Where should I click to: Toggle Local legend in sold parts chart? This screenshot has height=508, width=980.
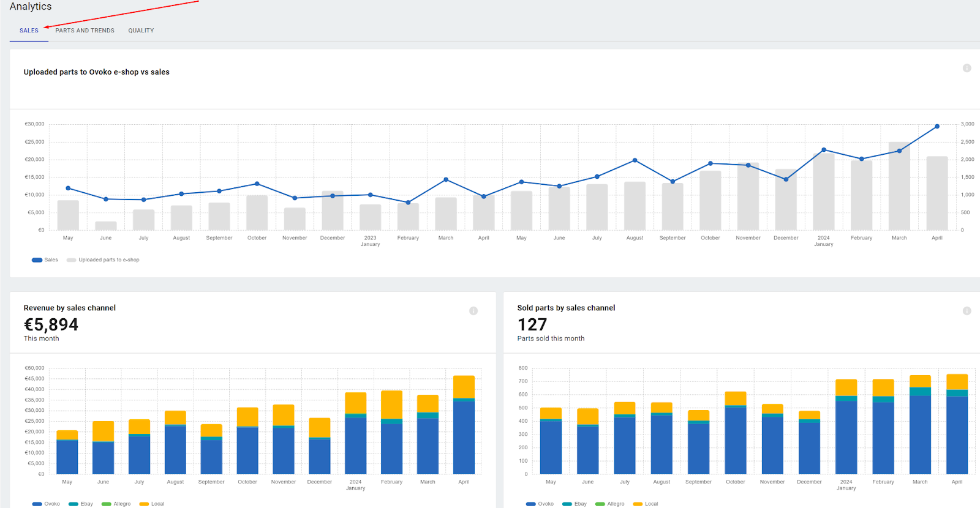coord(646,504)
